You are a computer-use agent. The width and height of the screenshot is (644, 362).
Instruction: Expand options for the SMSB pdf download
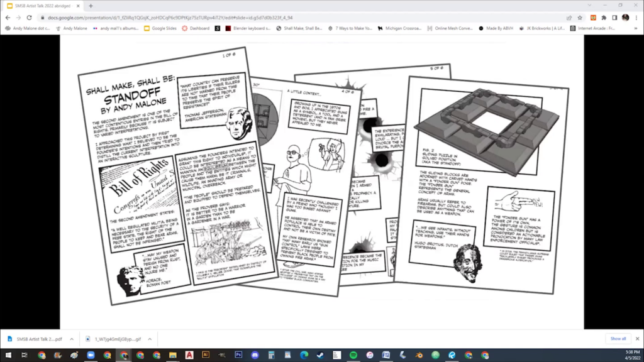tap(72, 339)
